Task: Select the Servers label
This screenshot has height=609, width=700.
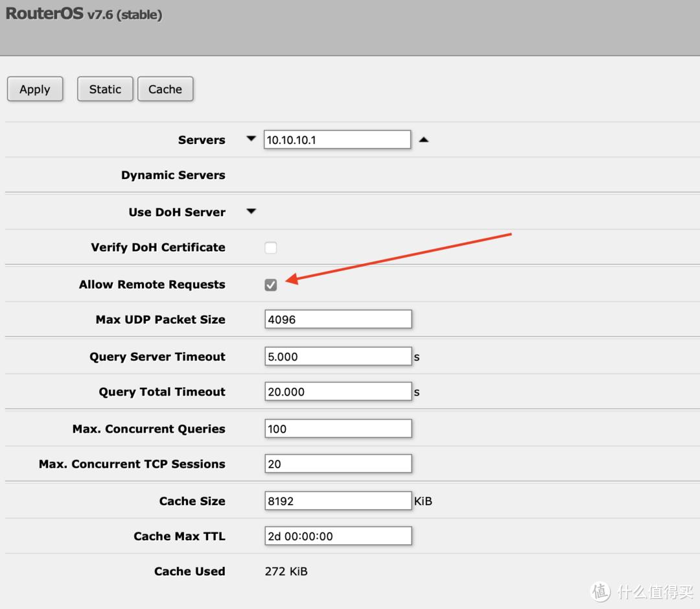Action: click(x=202, y=140)
